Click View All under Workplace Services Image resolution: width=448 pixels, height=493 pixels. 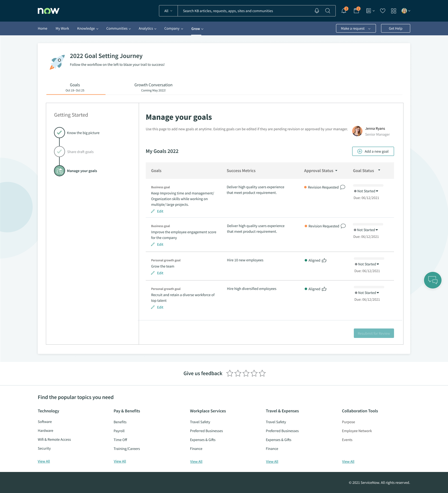pos(196,462)
